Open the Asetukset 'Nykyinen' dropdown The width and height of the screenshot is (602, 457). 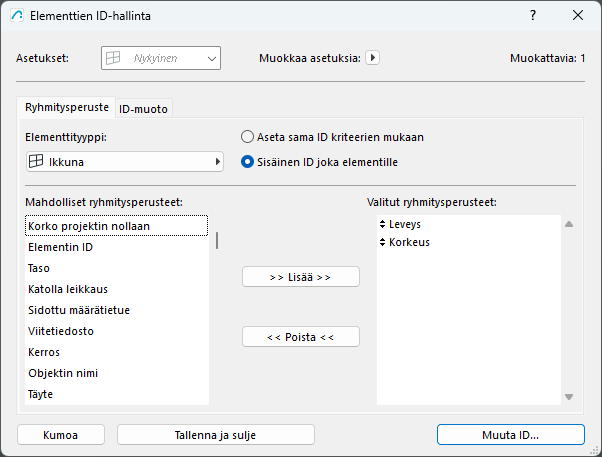(160, 59)
